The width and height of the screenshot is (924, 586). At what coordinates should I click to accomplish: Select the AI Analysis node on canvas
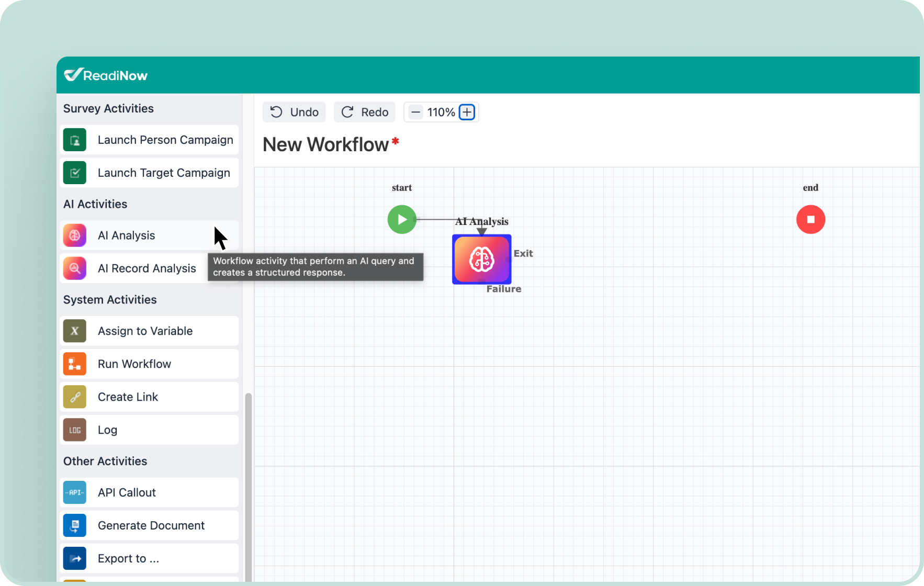tap(481, 260)
